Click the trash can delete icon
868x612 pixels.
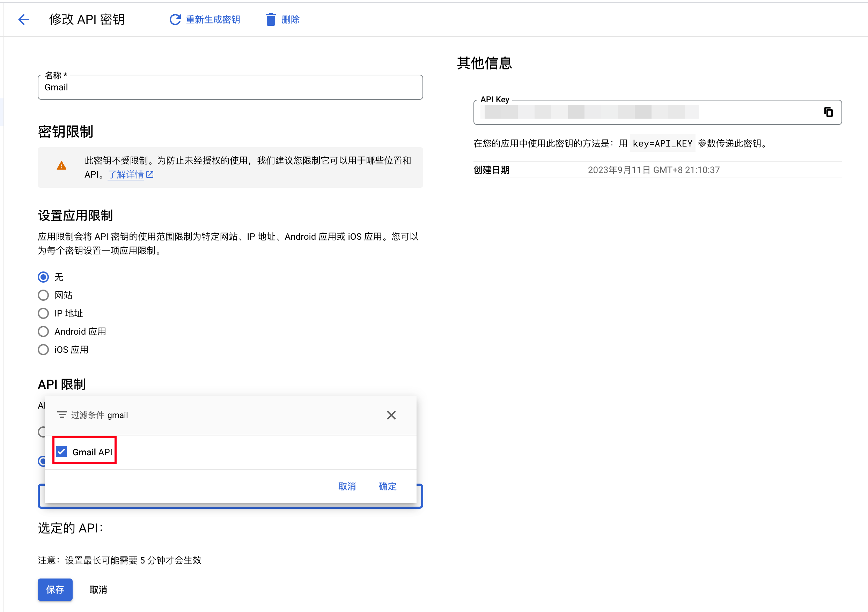[271, 19]
